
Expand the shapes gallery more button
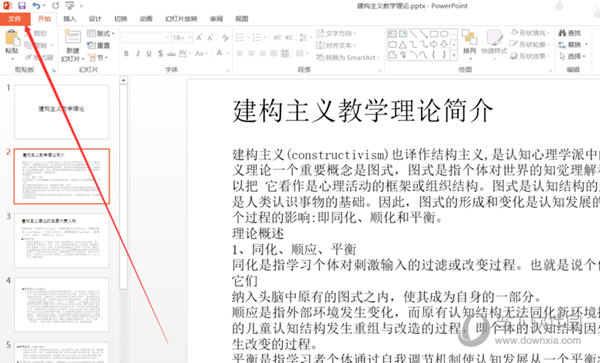(454, 55)
